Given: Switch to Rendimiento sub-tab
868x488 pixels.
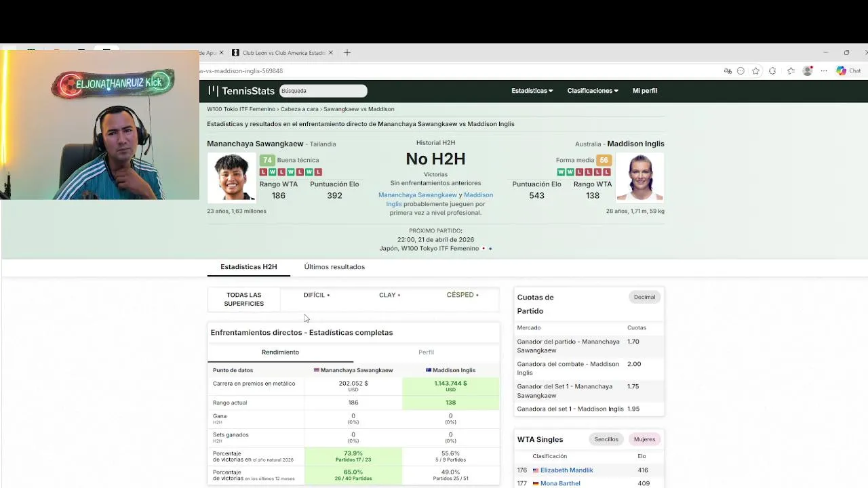Looking at the screenshot, I should (x=280, y=352).
